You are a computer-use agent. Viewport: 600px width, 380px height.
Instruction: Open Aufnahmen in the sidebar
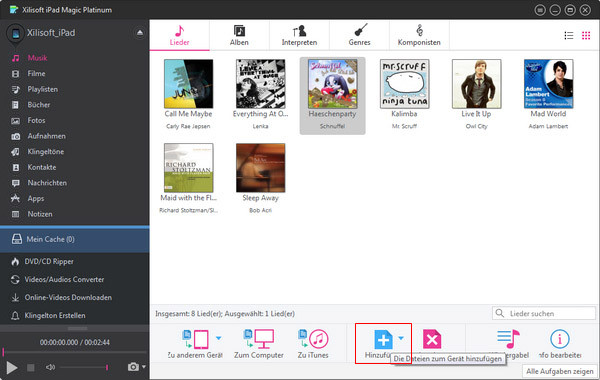46,136
